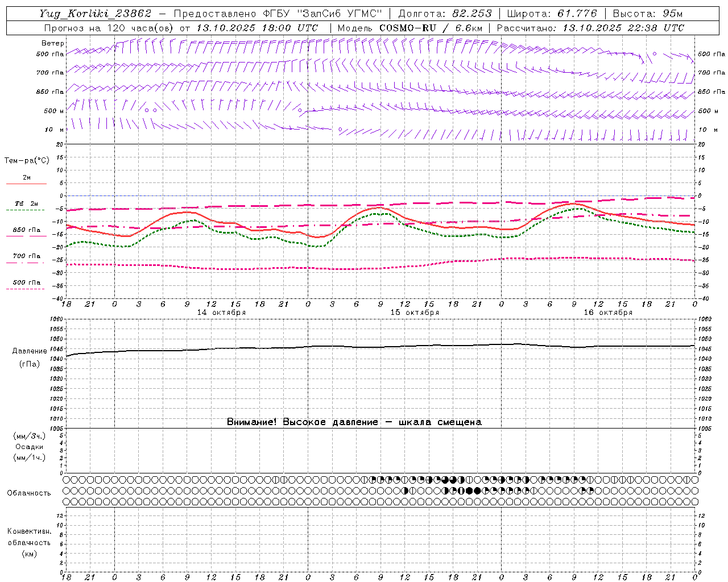Screen dimensions: 728x582
Task: Click the warning Внимание! Высокое давление — шкала смещена
Action: (x=354, y=422)
